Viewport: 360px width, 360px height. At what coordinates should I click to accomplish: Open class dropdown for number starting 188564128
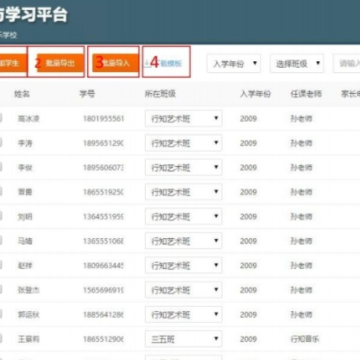point(183,314)
